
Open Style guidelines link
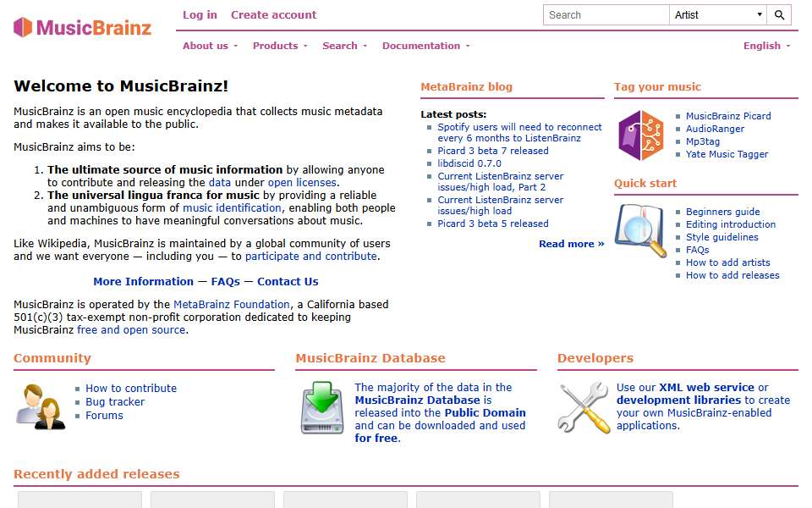[x=721, y=237]
